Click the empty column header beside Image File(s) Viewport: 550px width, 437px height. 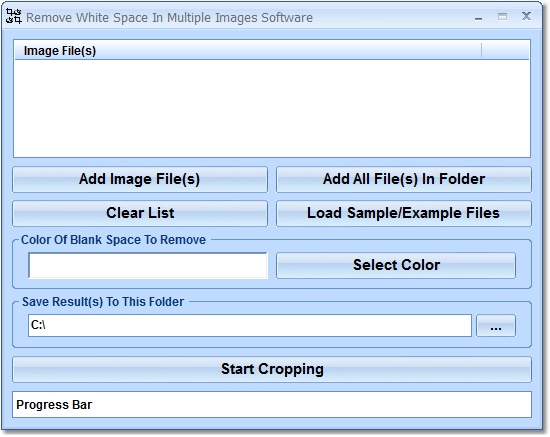505,51
